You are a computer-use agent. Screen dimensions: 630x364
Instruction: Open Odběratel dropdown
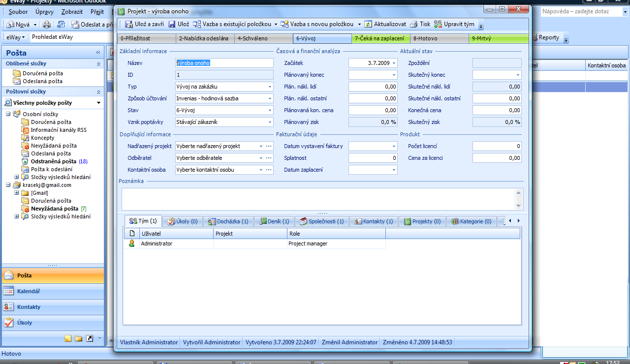[261, 158]
